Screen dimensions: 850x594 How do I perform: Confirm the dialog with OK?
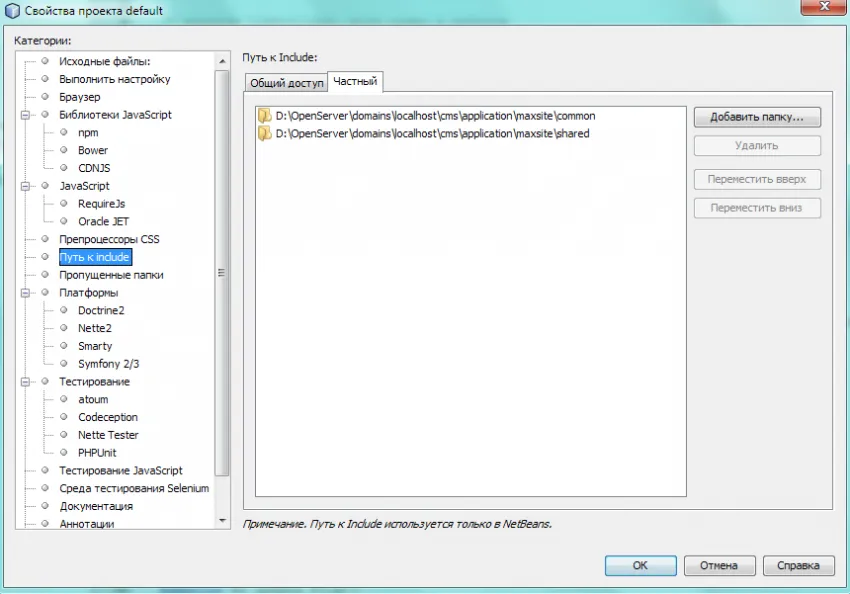[x=640, y=565]
